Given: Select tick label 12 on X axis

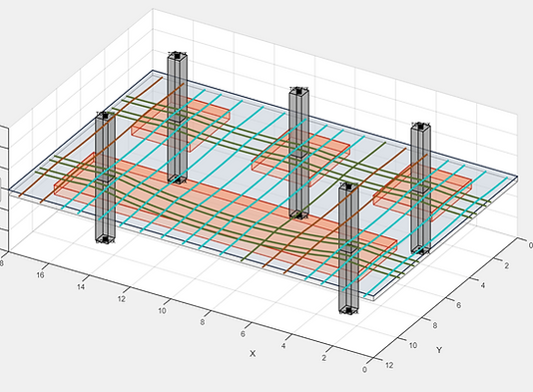Looking at the screenshot, I should pyautogui.click(x=122, y=299).
